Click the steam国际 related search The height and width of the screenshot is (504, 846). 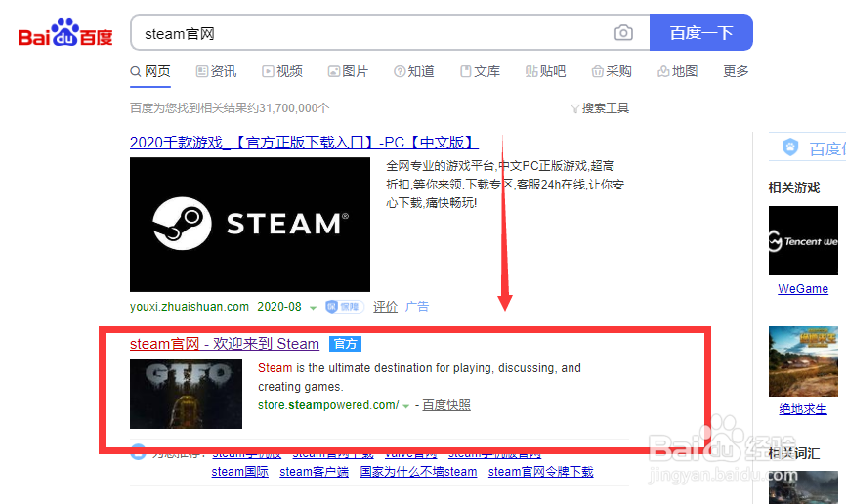tap(240, 472)
